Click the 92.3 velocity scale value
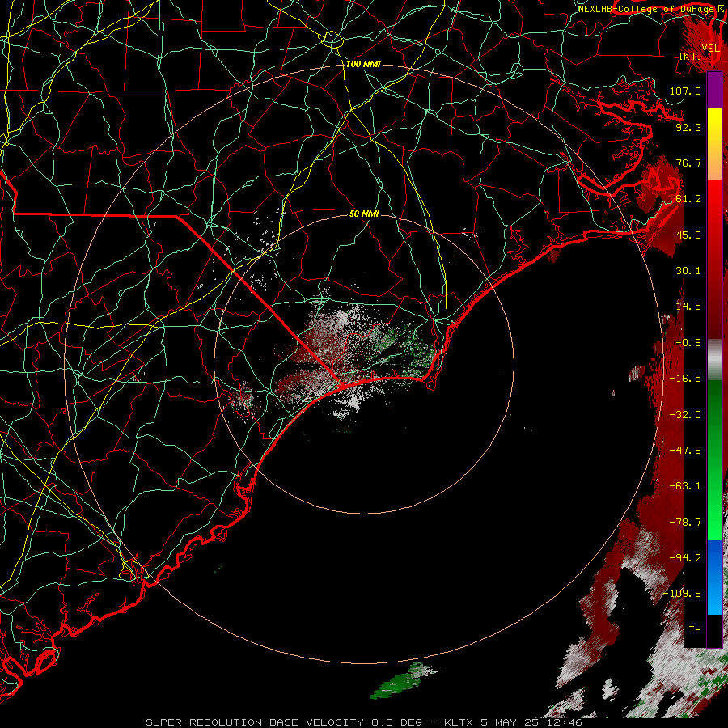The image size is (728, 728). [688, 127]
